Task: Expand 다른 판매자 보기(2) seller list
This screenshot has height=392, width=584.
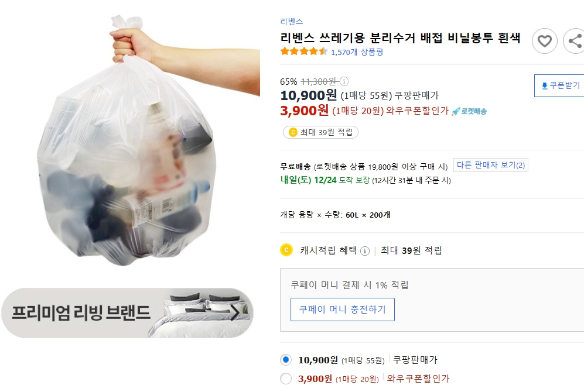Action: click(491, 165)
